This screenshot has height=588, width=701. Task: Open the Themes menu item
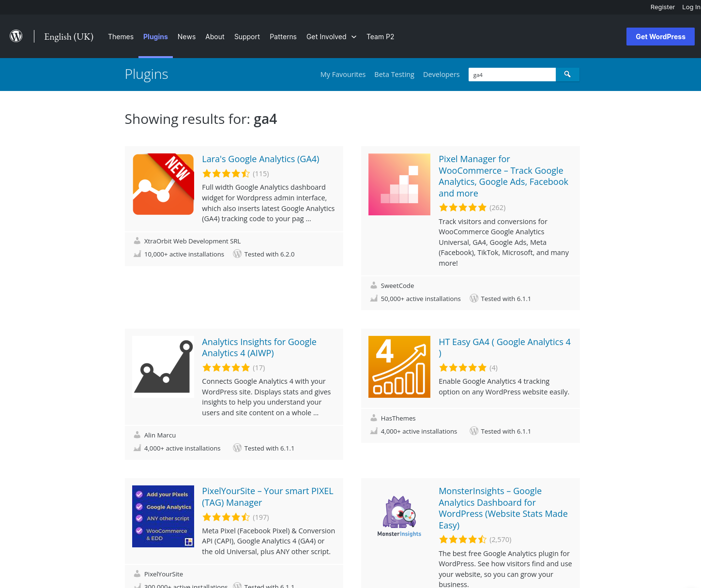(x=121, y=37)
